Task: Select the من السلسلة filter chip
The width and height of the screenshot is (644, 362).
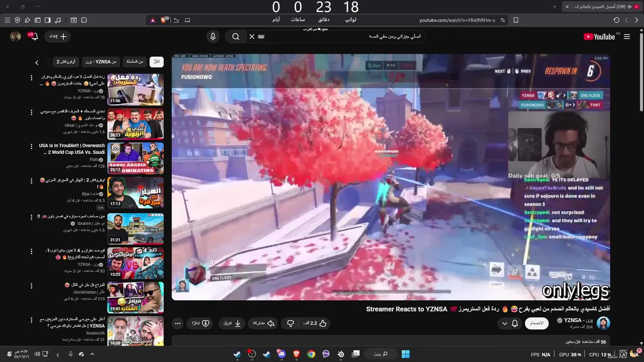Action: [134, 62]
